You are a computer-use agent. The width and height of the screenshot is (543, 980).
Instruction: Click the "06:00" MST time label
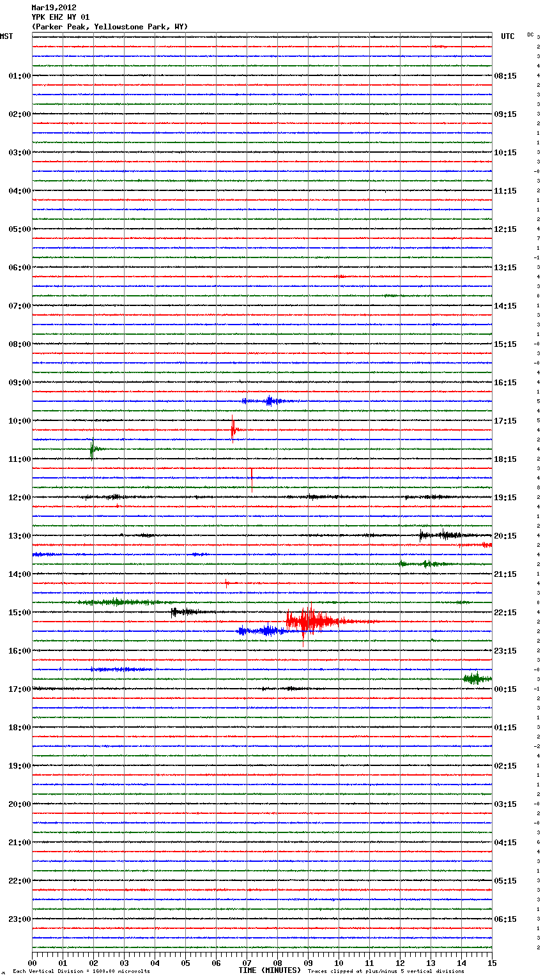(19, 268)
